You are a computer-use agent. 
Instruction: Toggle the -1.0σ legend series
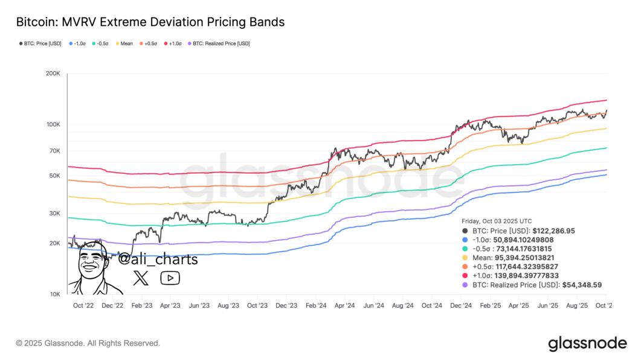click(x=79, y=43)
